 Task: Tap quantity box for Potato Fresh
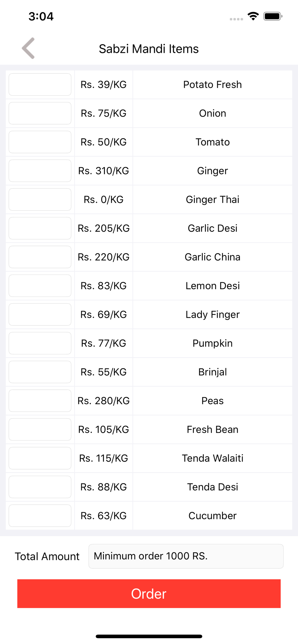click(40, 85)
